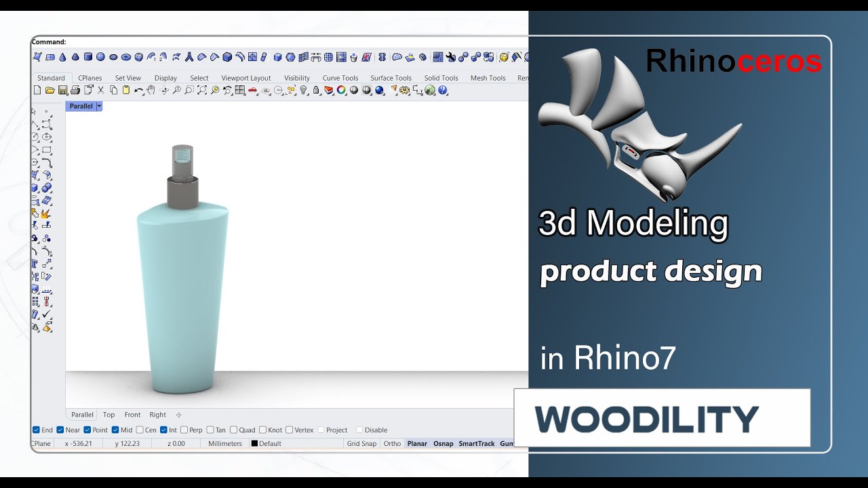Switch to the Solid Tools toolbar tab

click(x=441, y=78)
